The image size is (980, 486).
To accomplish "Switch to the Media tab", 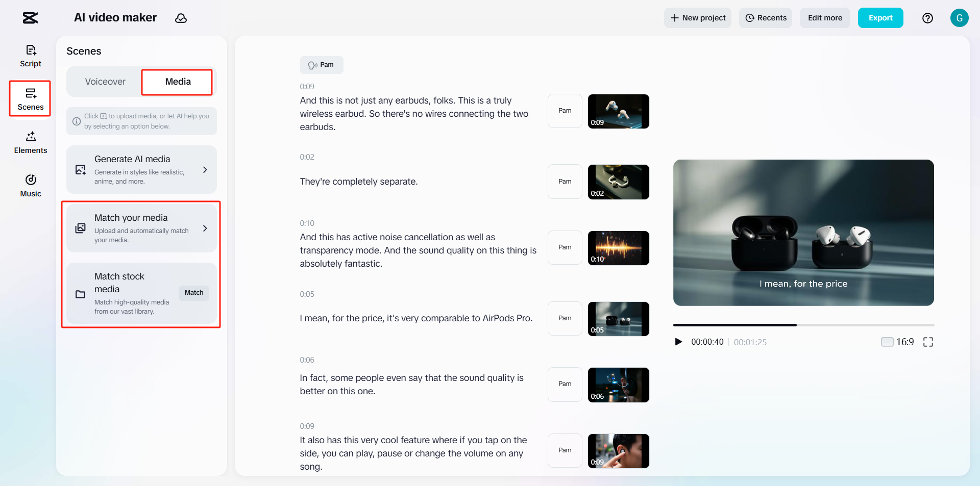I will pos(177,82).
